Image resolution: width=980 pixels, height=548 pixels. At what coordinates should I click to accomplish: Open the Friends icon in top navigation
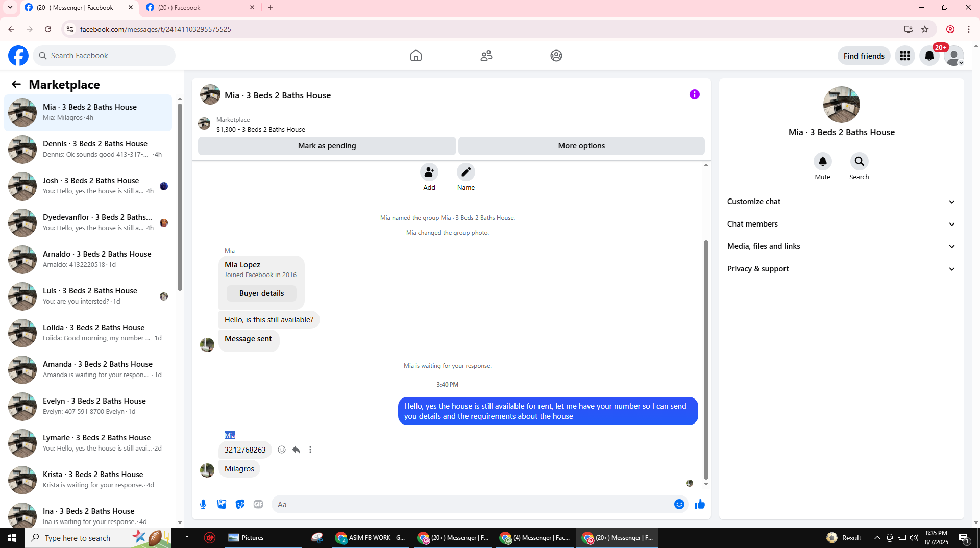click(x=486, y=56)
